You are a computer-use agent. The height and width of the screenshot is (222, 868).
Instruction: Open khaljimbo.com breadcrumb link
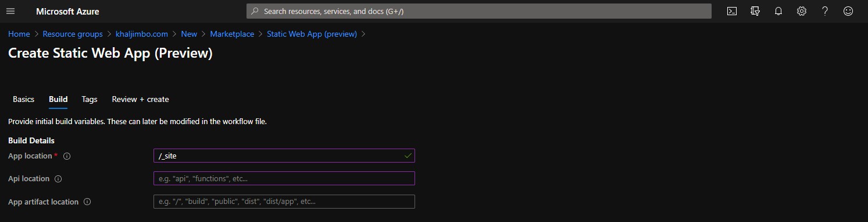(x=142, y=34)
